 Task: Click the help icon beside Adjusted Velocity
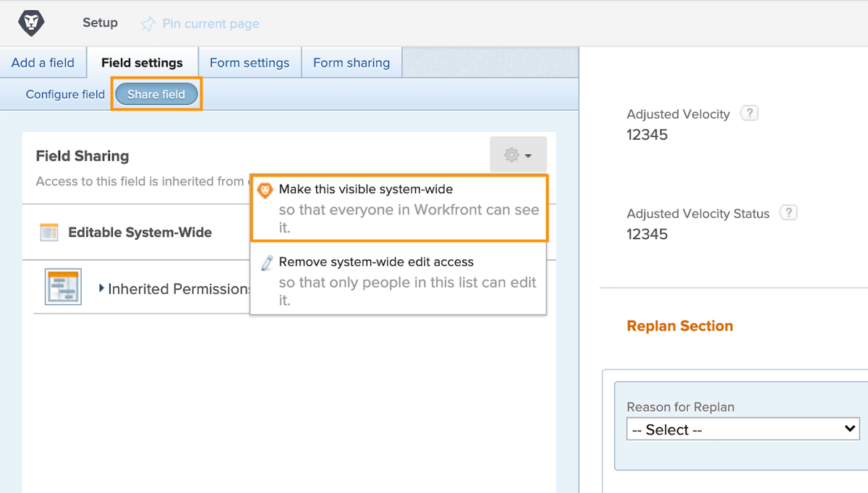[x=749, y=112]
